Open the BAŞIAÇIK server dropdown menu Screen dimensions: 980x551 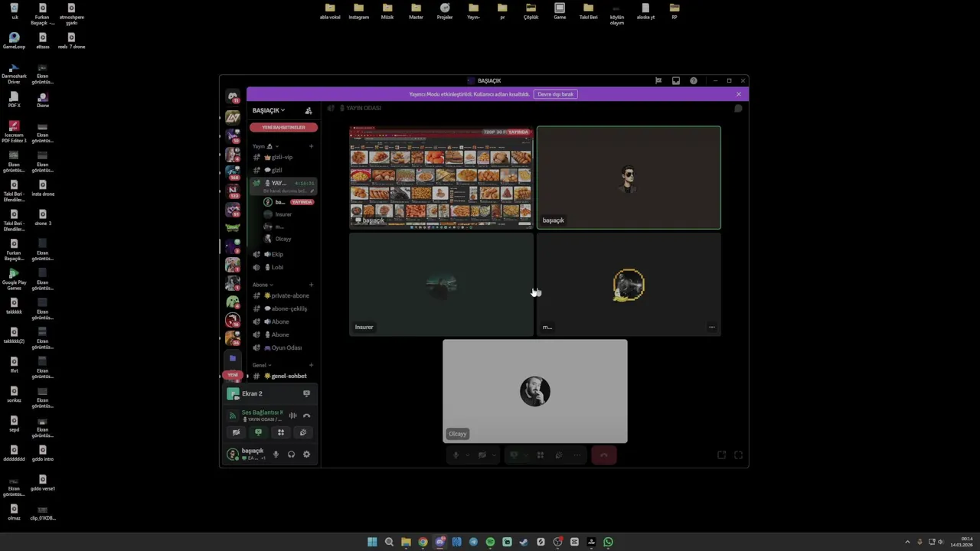[x=269, y=110]
